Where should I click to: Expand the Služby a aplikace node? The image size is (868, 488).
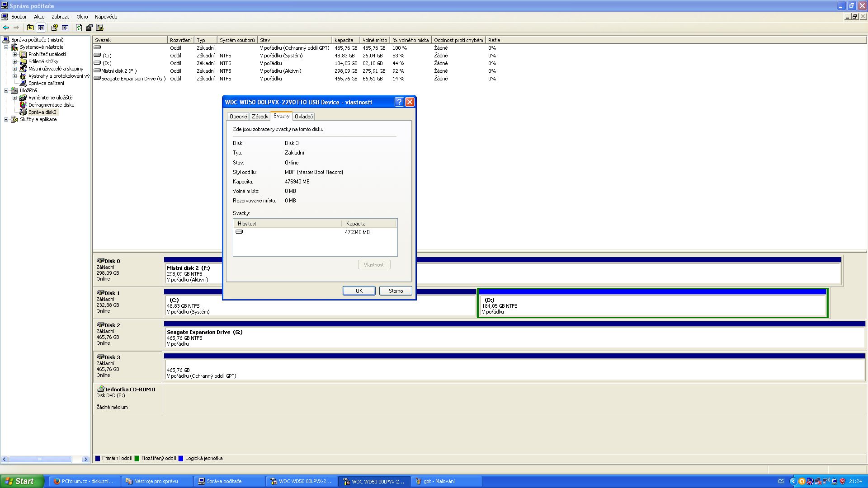[x=6, y=120]
